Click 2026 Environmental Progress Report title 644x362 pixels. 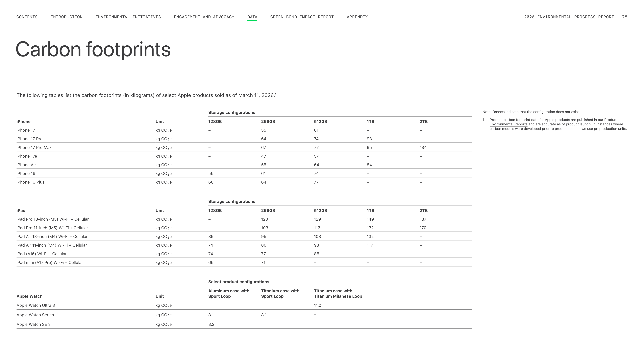tap(569, 17)
